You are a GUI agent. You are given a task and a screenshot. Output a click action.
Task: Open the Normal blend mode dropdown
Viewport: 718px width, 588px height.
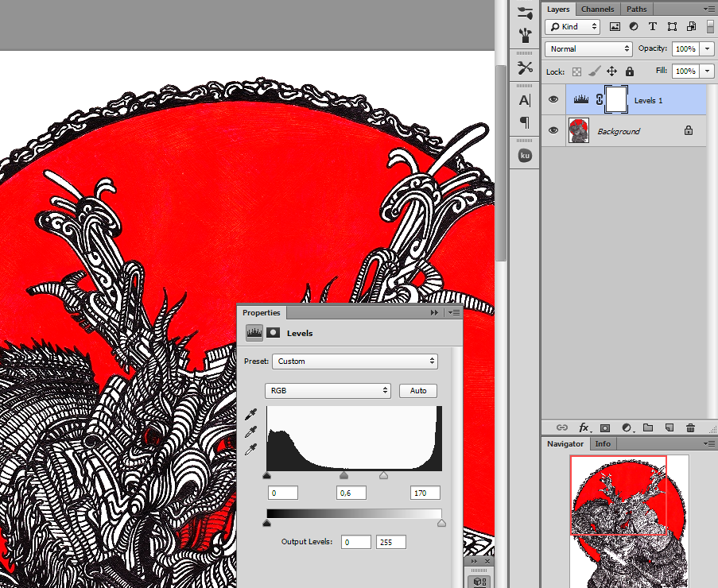coord(588,49)
